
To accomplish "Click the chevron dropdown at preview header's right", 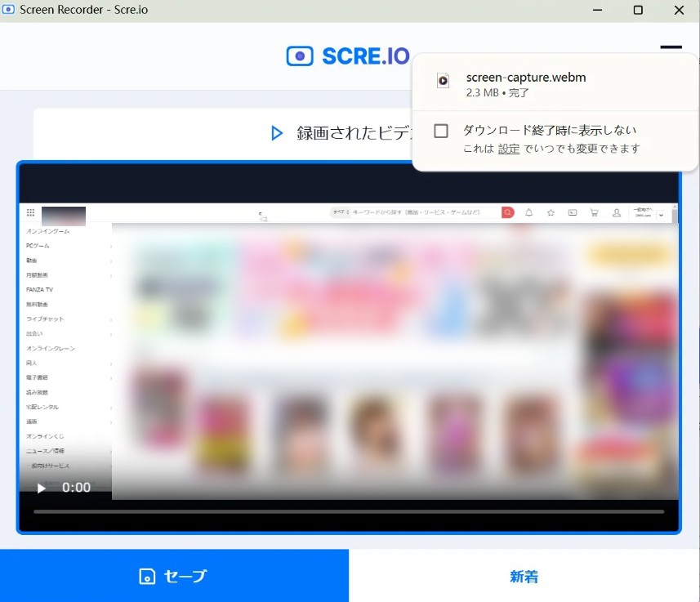I will point(660,214).
